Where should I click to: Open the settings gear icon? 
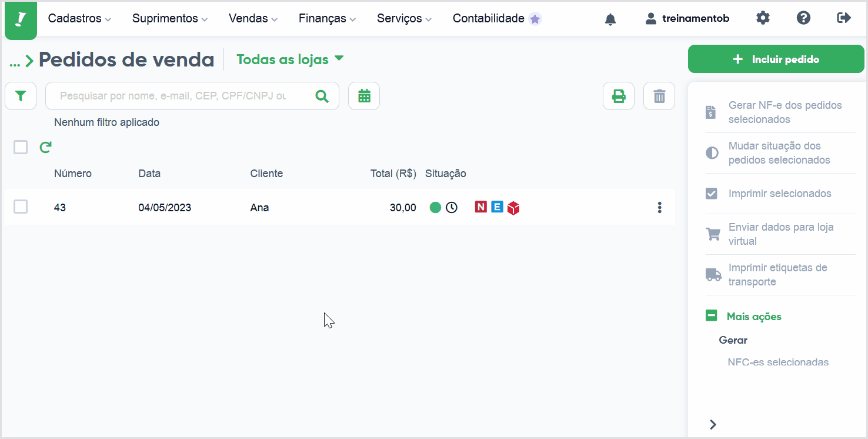[763, 18]
